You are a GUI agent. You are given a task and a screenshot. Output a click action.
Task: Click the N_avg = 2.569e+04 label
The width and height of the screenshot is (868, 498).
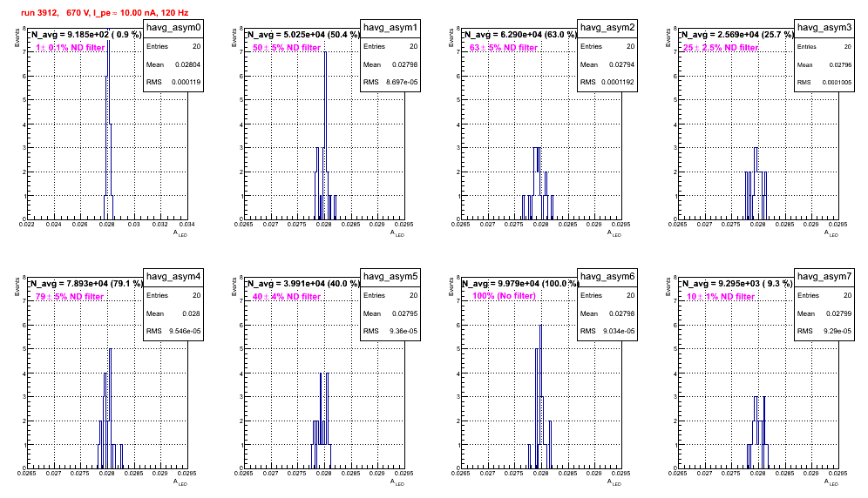(x=737, y=35)
